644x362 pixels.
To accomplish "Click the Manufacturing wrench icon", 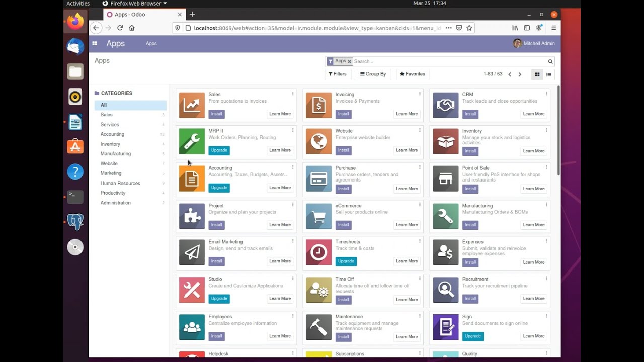I will pyautogui.click(x=446, y=216).
